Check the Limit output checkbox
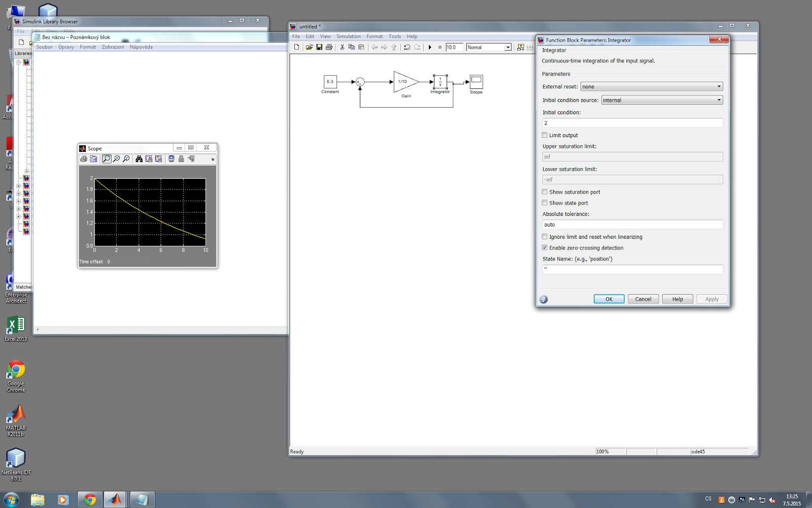This screenshot has width=812, height=508. (545, 135)
